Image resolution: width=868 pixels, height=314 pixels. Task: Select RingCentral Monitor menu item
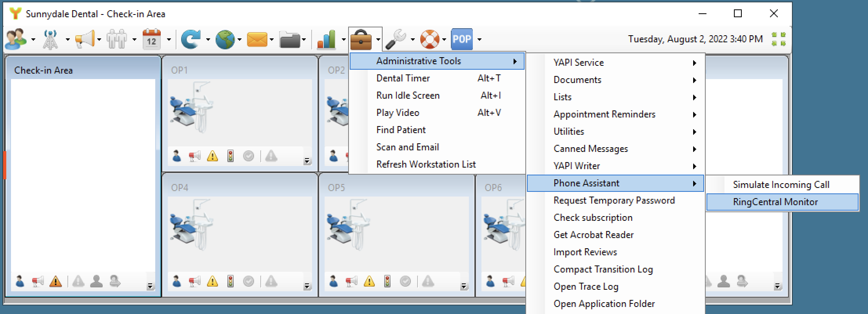783,202
